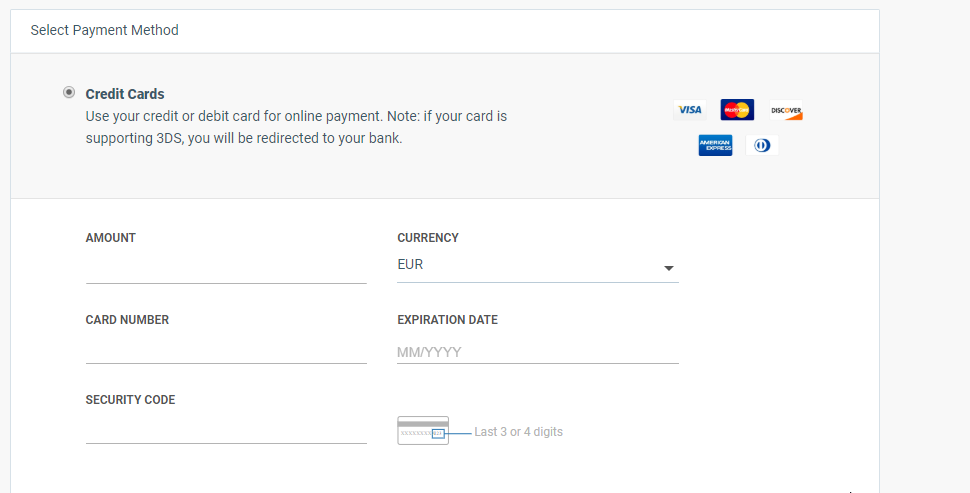This screenshot has height=493, width=970.
Task: Click the 3DS redirect note text
Action: (x=296, y=127)
